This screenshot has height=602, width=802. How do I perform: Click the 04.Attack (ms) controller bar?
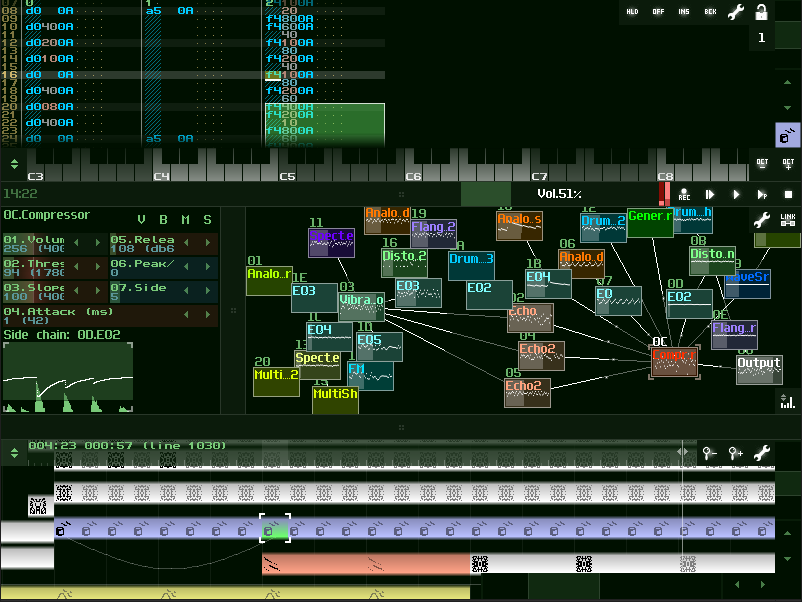coord(110,316)
